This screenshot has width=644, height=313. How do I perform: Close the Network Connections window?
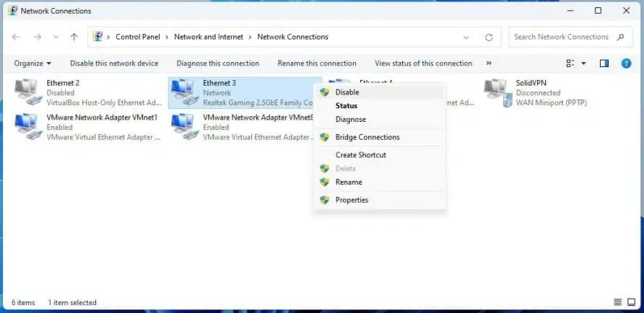627,11
